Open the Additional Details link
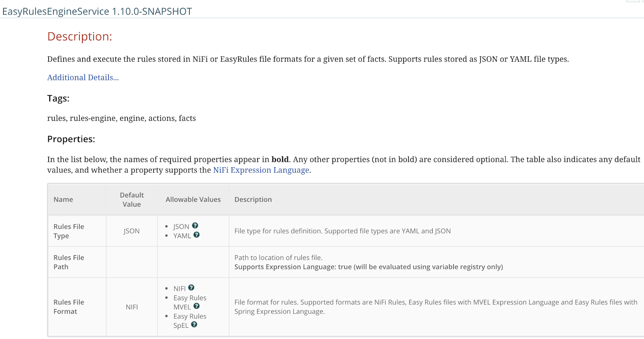Viewport: 644px width, 339px height. 83,77
